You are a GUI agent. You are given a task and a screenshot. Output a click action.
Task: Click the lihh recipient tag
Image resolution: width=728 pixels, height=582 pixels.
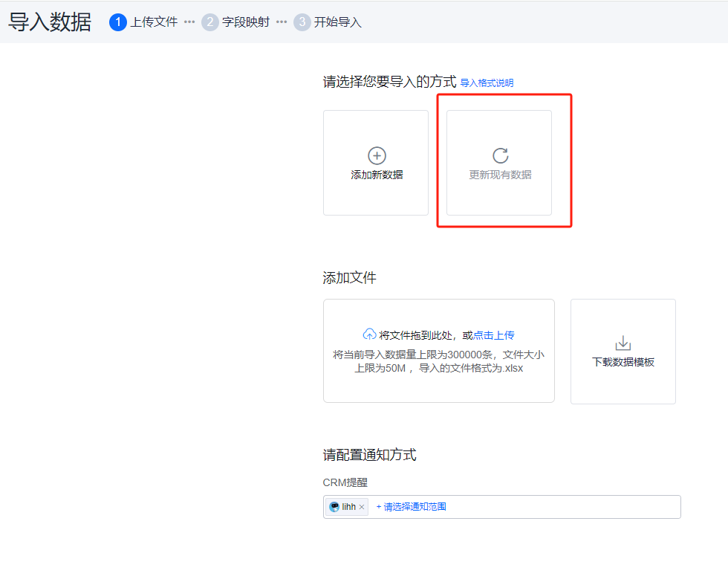tap(348, 507)
